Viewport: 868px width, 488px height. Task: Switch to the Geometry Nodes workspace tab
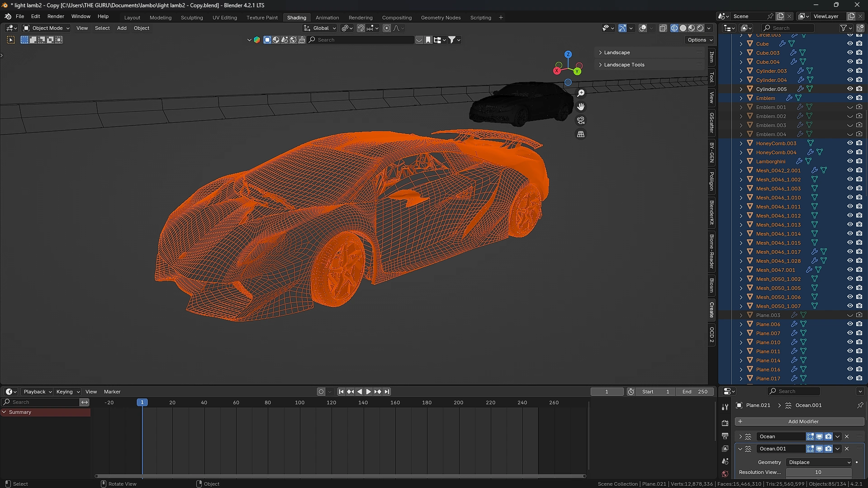coord(441,18)
